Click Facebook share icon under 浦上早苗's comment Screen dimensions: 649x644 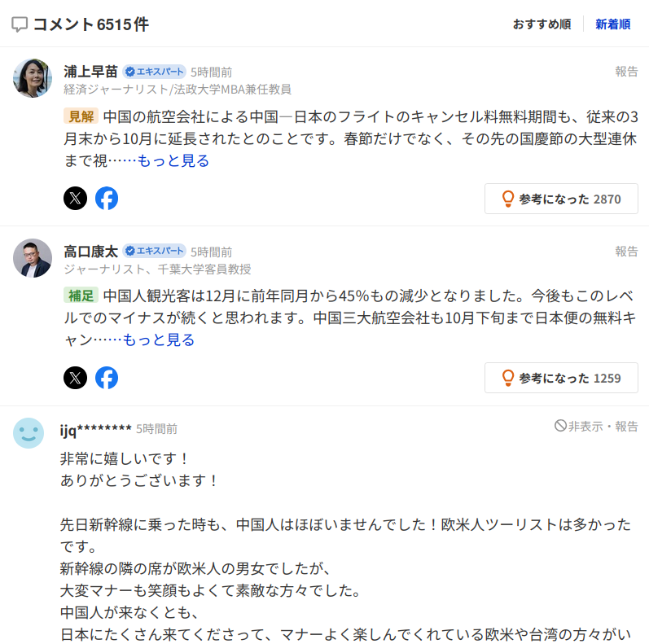tap(107, 199)
